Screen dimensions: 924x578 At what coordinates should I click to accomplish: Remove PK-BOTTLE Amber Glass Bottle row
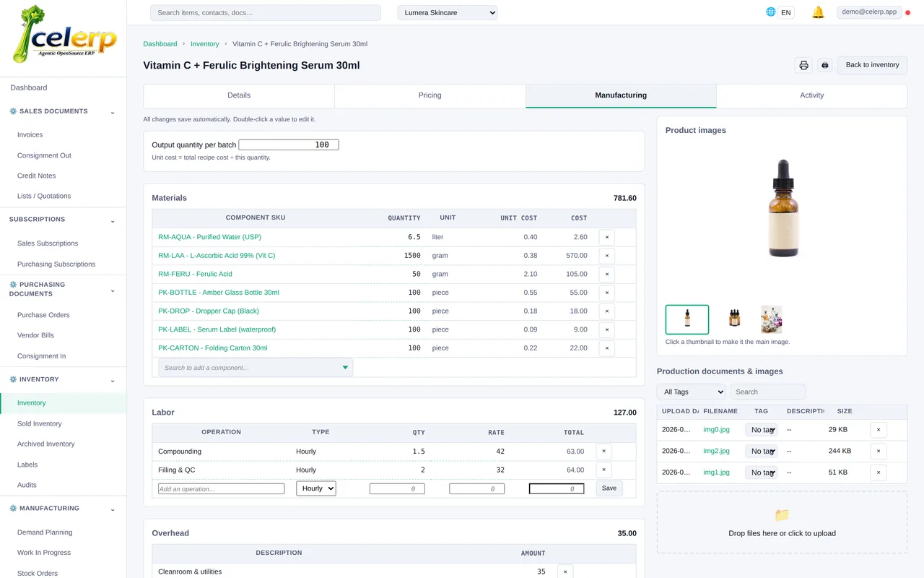607,293
